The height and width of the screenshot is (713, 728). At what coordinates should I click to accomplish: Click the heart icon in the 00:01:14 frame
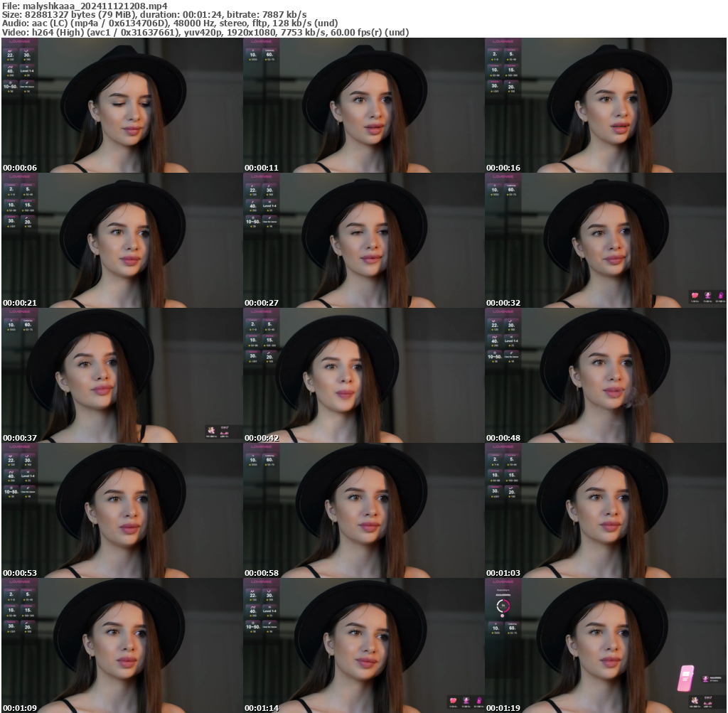click(454, 702)
